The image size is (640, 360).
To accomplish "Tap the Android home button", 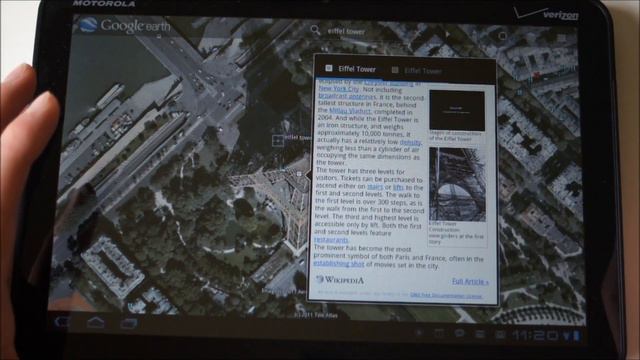I will click(x=96, y=322).
